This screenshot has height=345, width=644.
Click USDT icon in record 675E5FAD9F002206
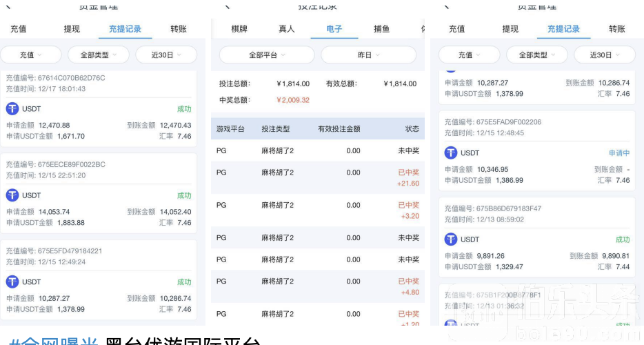click(x=451, y=152)
